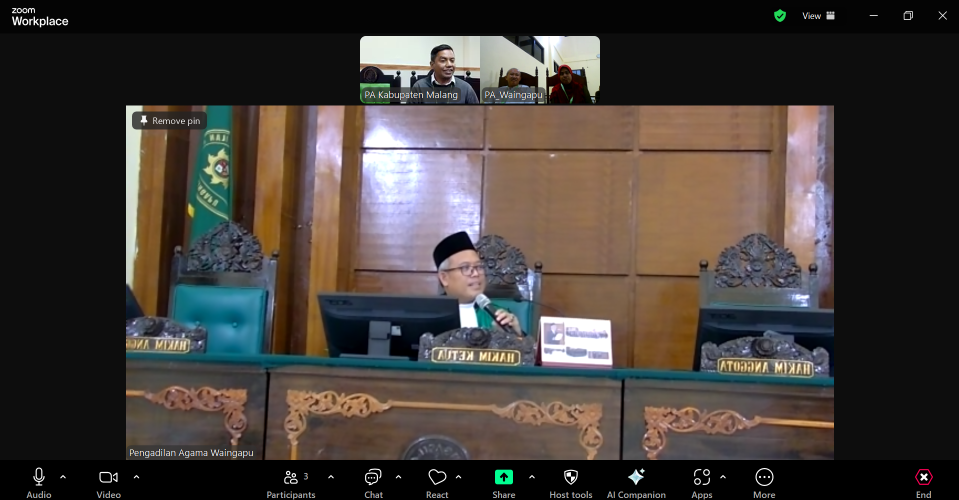Click Remove pin on main video

tap(169, 120)
